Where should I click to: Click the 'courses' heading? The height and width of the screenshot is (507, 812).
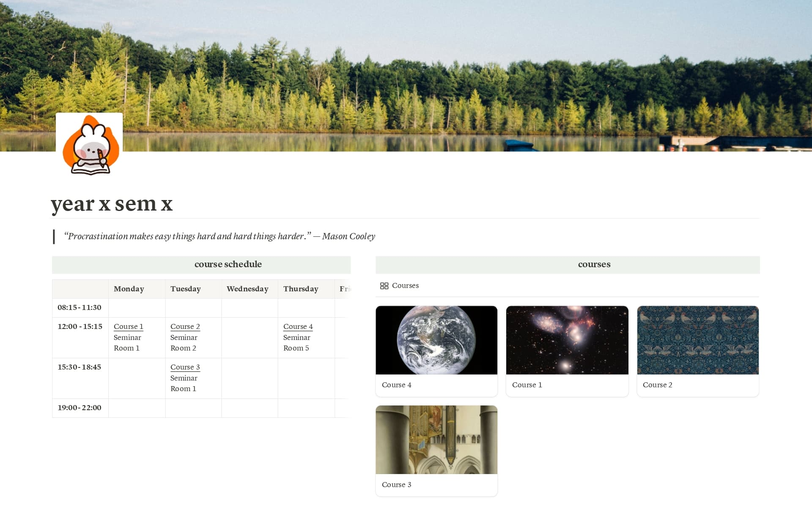(x=594, y=264)
